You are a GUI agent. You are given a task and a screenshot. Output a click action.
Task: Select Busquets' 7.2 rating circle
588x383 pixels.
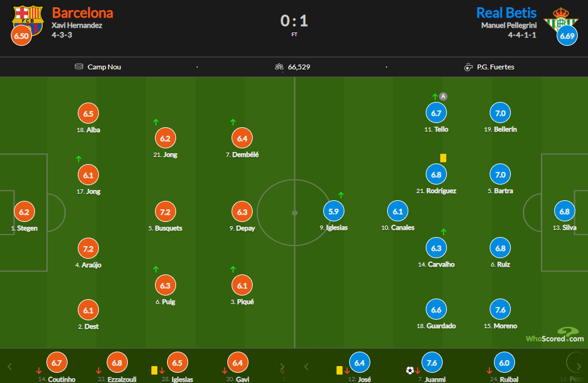click(165, 212)
